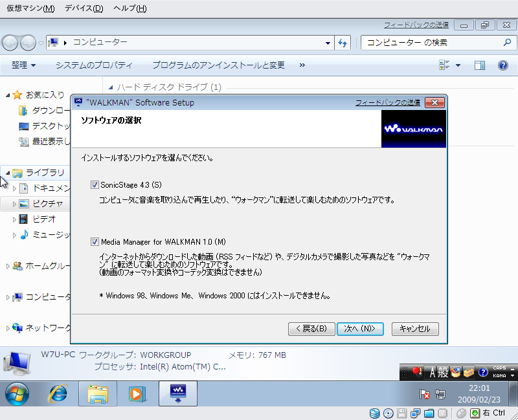Open the Windows Start menu
Viewport: 518px width, 420px height.
tap(17, 393)
